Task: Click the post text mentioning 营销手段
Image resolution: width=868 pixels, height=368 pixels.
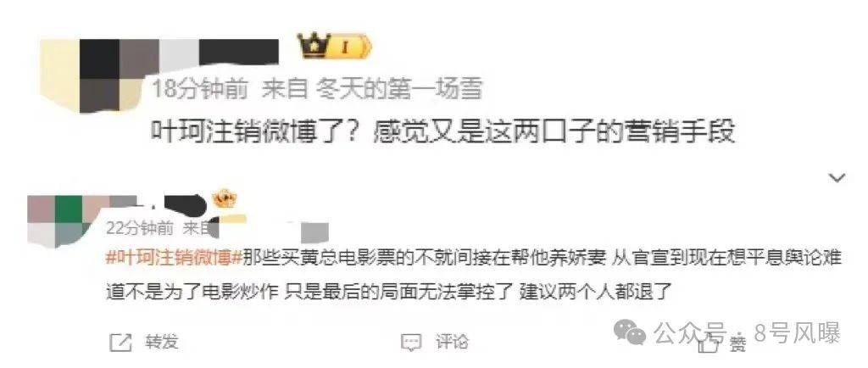Action: pyautogui.click(x=443, y=132)
